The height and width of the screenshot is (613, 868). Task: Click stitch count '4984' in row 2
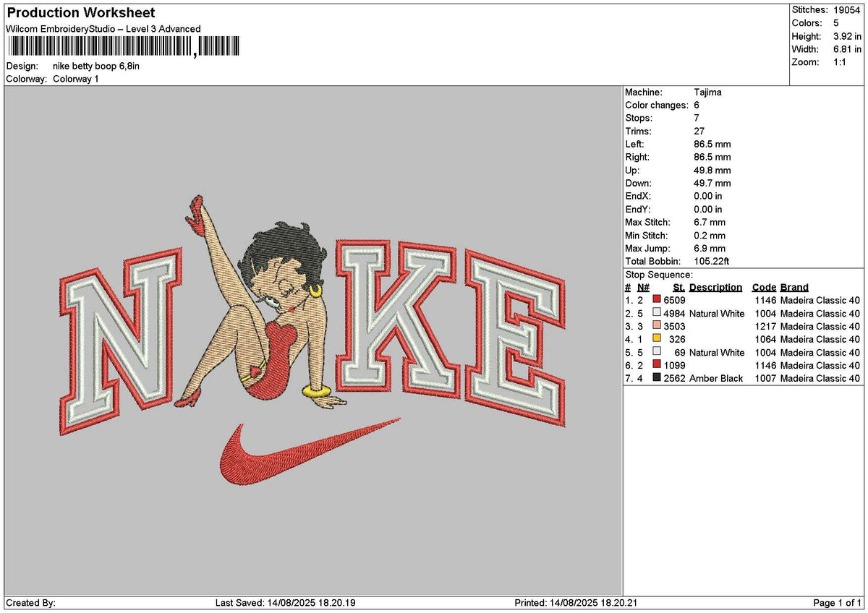tap(674, 313)
